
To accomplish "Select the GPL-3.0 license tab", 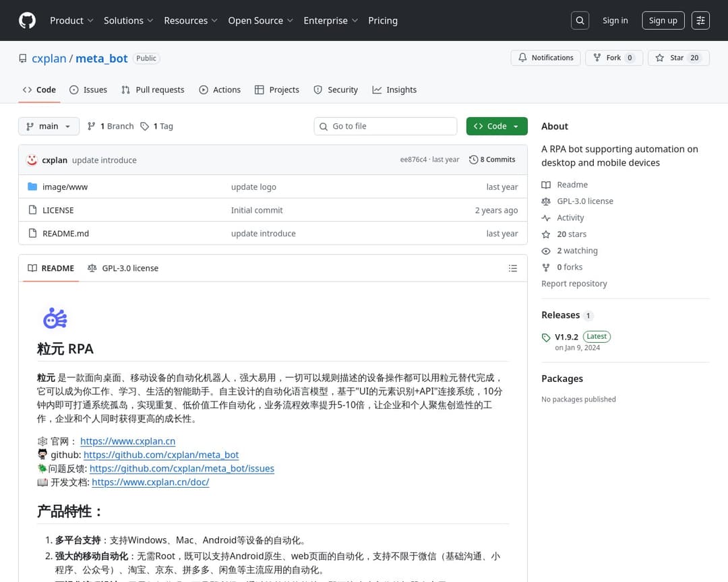I will point(123,268).
